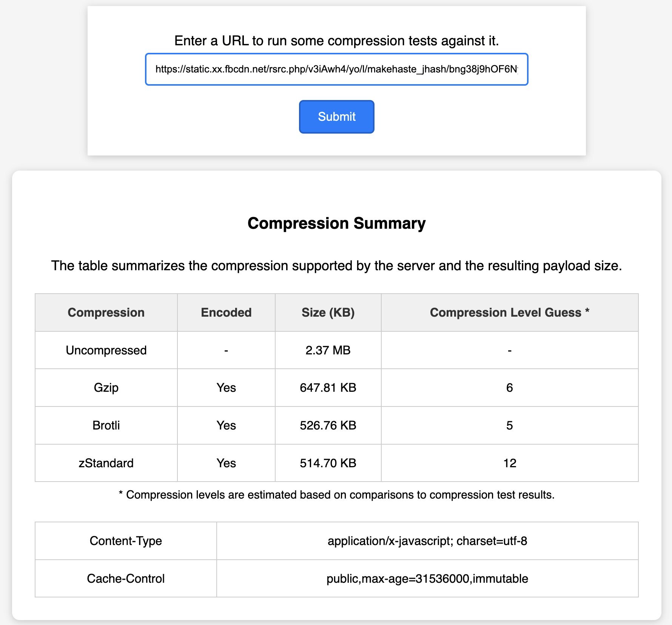This screenshot has width=672, height=625.
Task: Select the 526.76 KB Brotli size cell
Action: coord(328,425)
